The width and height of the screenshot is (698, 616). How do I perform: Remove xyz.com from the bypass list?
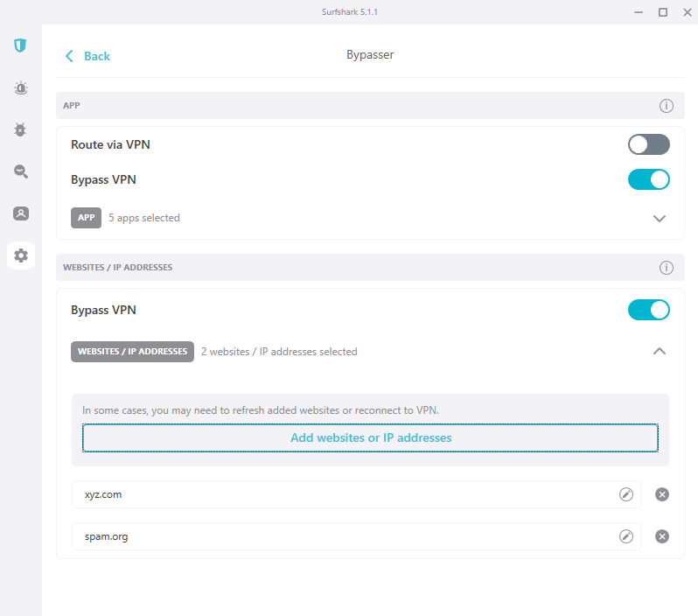pyautogui.click(x=662, y=494)
